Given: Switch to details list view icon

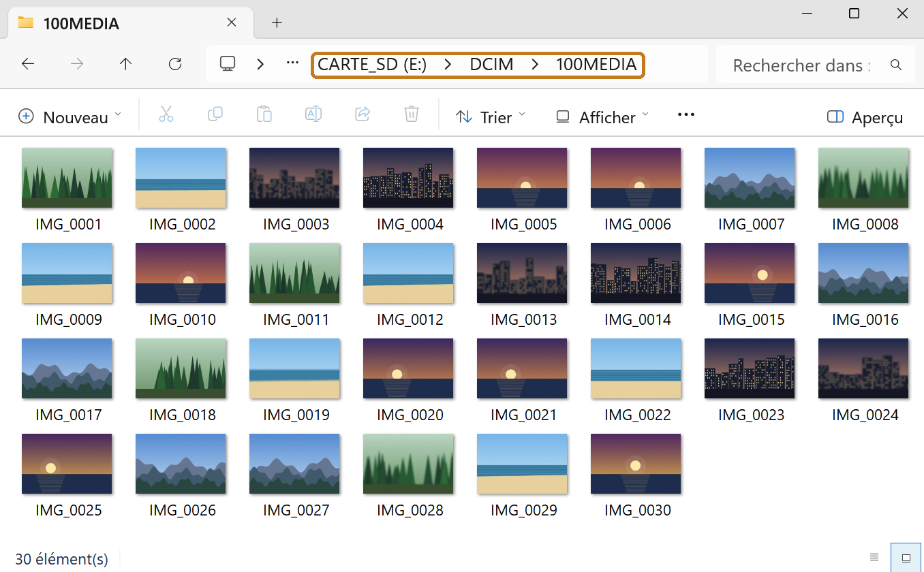Looking at the screenshot, I should [874, 558].
